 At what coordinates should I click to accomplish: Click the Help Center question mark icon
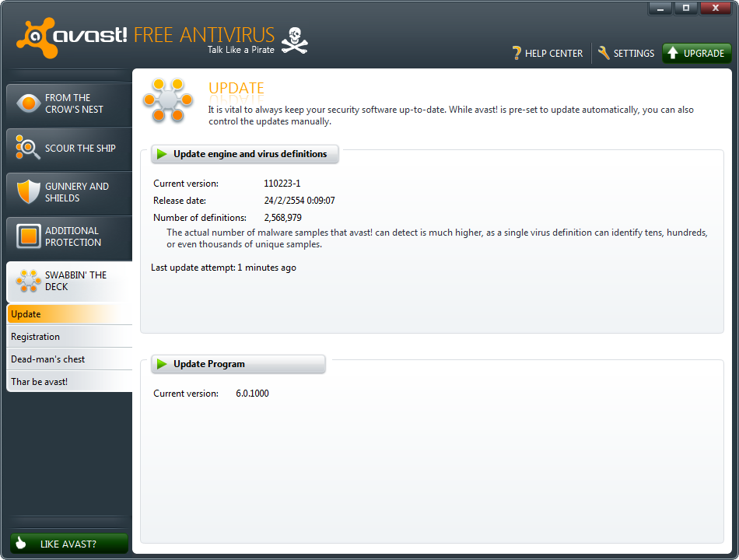[x=517, y=53]
